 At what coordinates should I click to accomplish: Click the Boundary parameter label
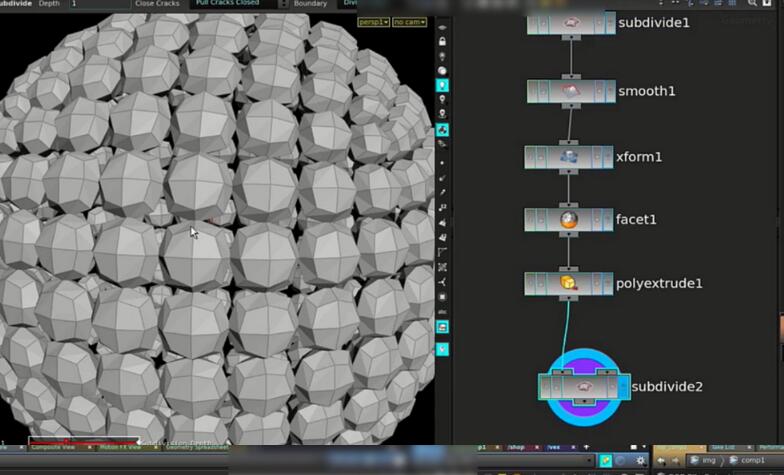310,4
